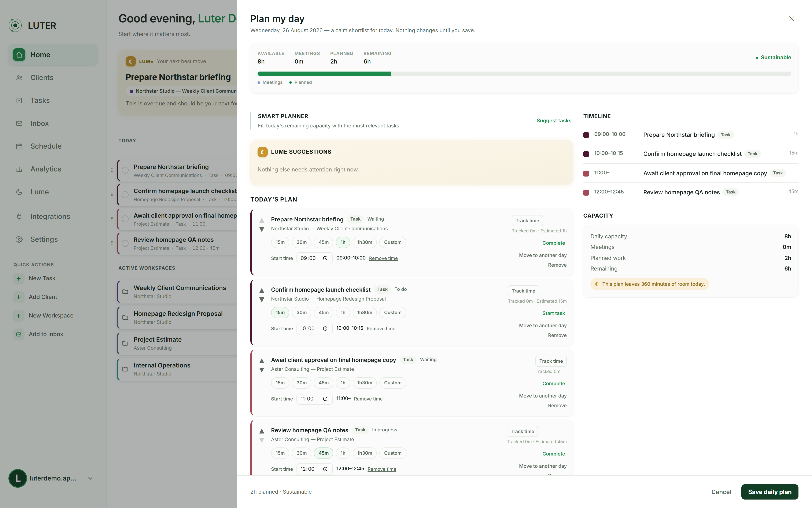812x508 pixels.
Task: Click the plus icon for New Task
Action: pyautogui.click(x=18, y=278)
